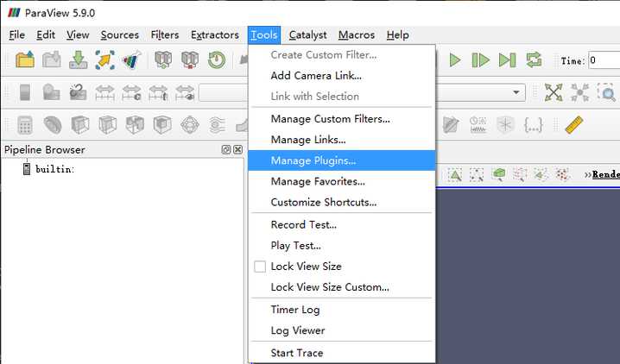The width and height of the screenshot is (620, 364).
Task: Open the File menu
Action: pos(17,35)
